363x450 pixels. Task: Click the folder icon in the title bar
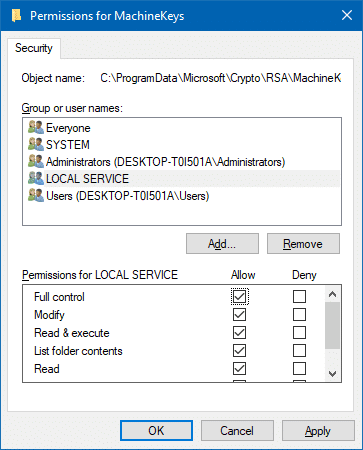point(16,16)
